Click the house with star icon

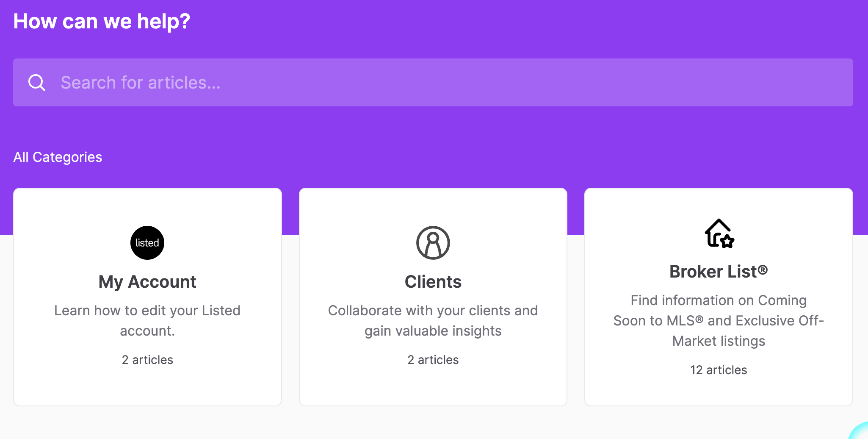719,233
